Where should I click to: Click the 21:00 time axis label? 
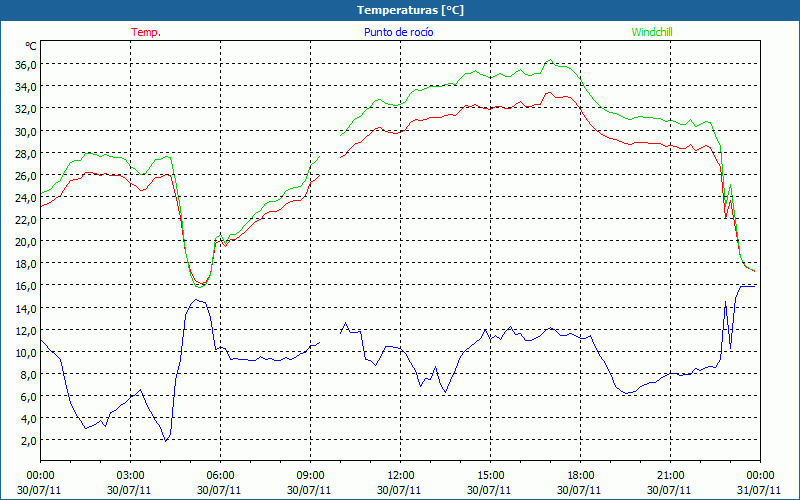670,475
